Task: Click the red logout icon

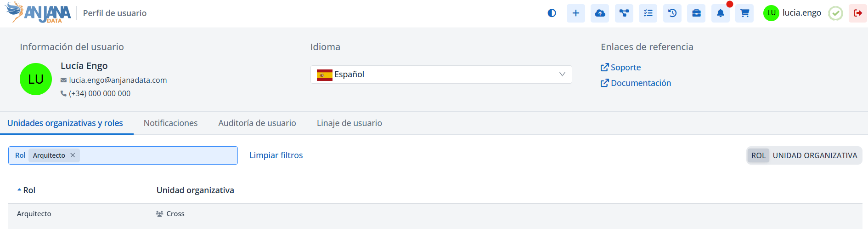Action: point(857,13)
